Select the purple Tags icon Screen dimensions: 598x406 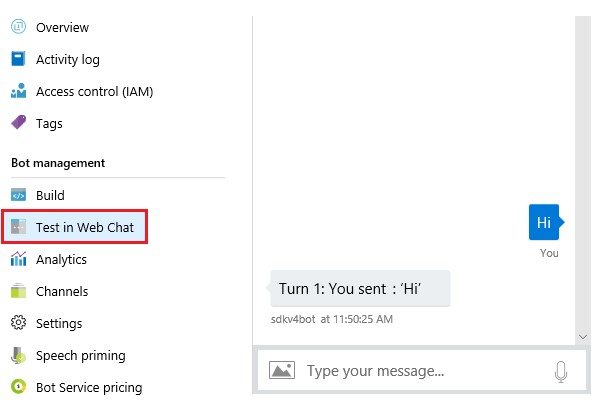pos(18,122)
